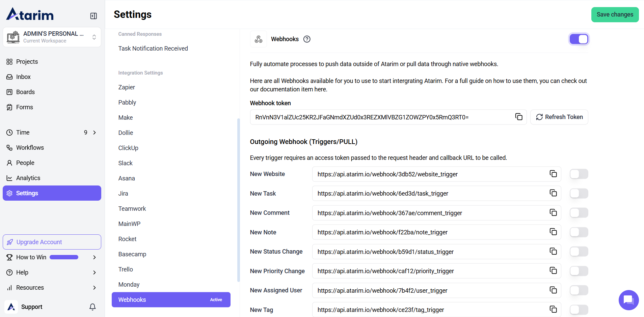Open the notifications bell
Viewport: 644px width, 317px height.
click(92, 307)
